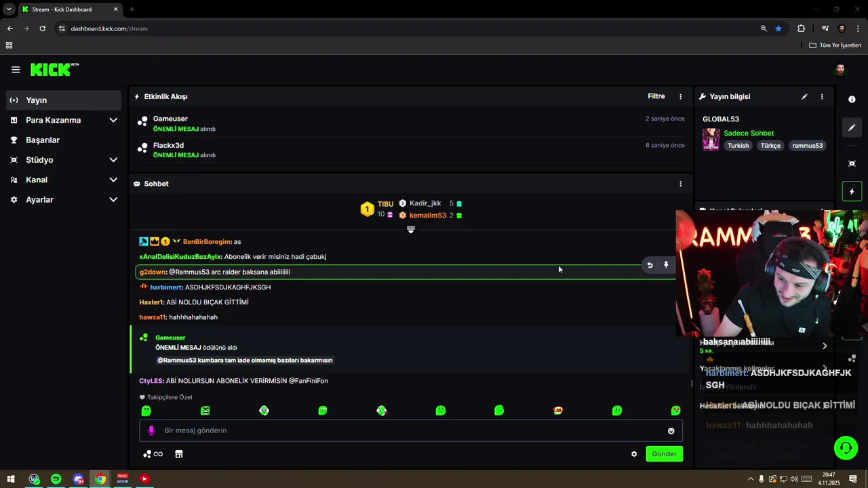
Task: Click the Kick logo
Action: pyautogui.click(x=54, y=70)
